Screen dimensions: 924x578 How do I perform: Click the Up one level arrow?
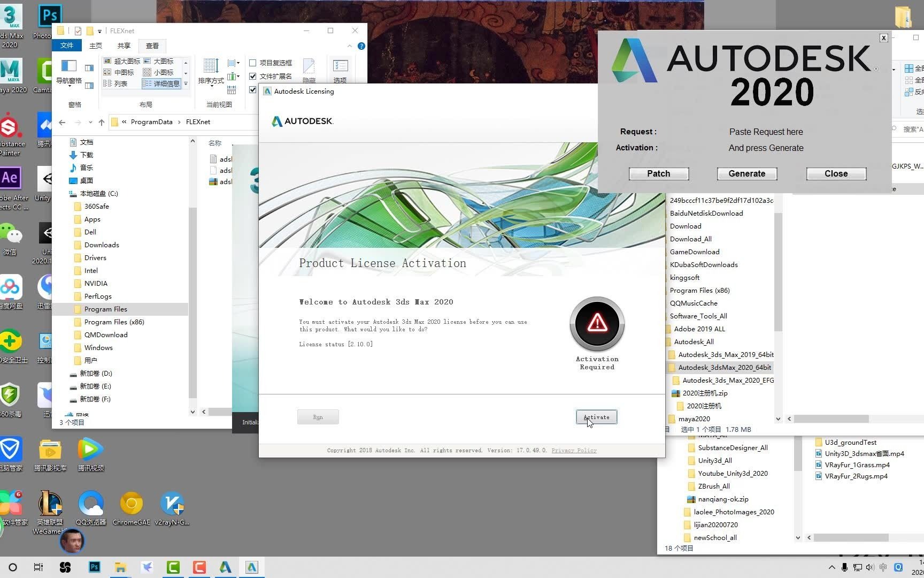click(x=102, y=122)
